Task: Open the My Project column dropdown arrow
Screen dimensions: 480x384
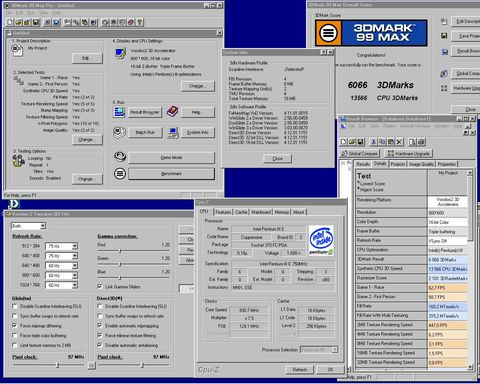Action: pos(470,173)
